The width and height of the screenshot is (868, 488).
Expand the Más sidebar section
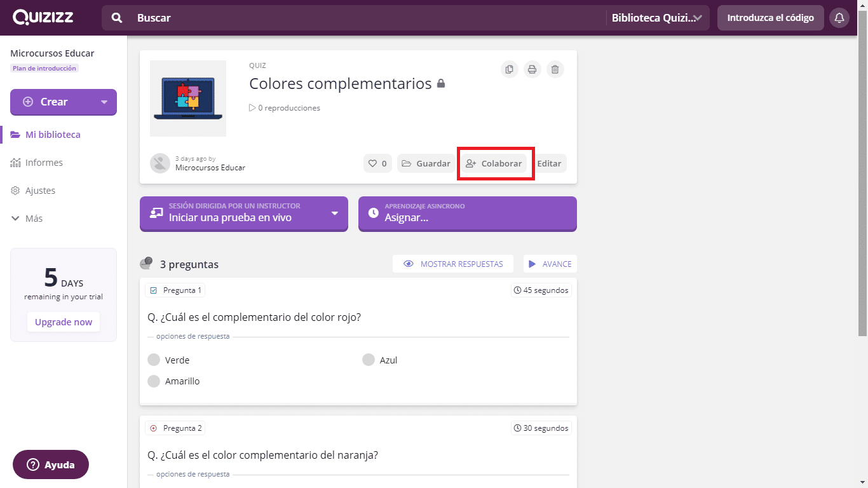pos(27,219)
